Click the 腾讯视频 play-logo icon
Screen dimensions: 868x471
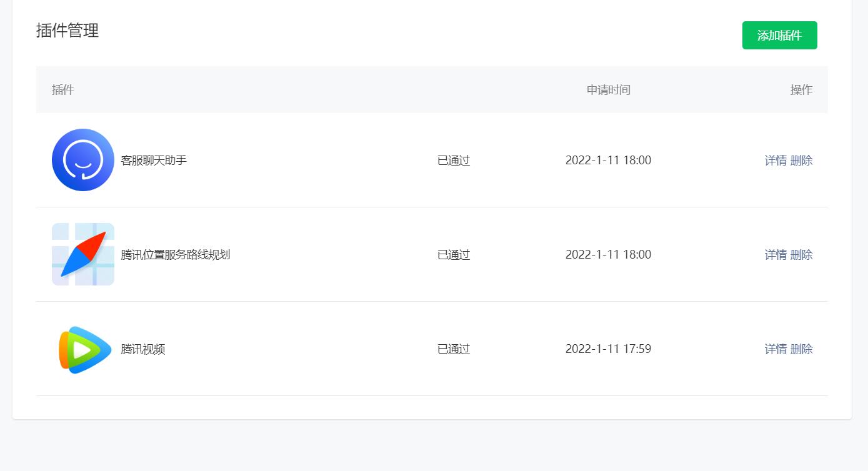click(x=83, y=349)
